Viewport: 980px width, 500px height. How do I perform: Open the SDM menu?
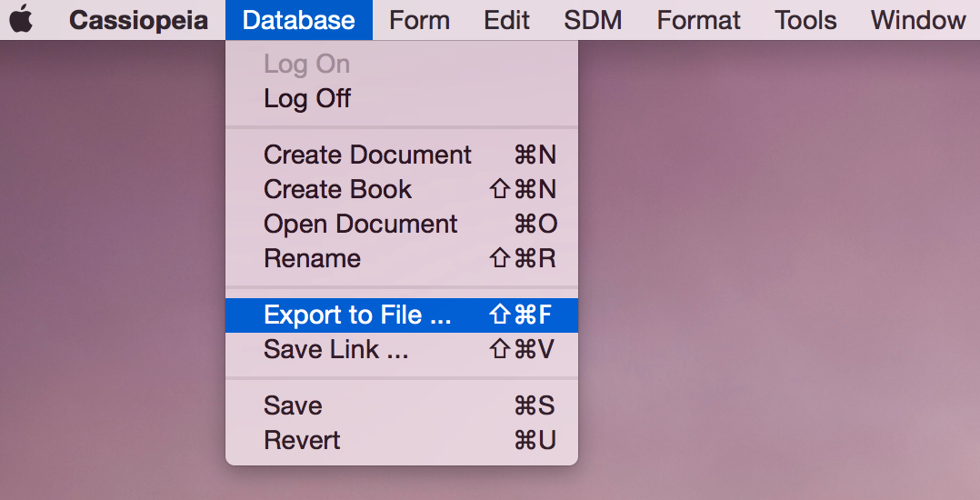[593, 20]
